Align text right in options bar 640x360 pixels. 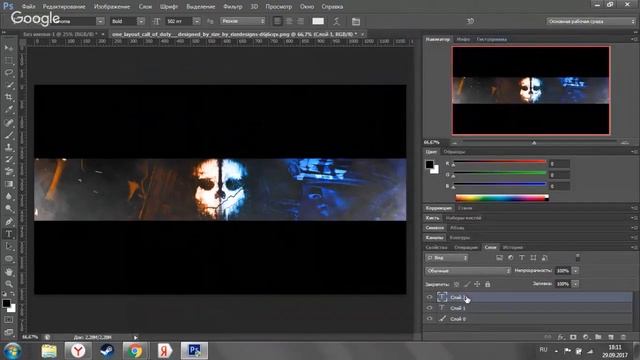point(300,21)
